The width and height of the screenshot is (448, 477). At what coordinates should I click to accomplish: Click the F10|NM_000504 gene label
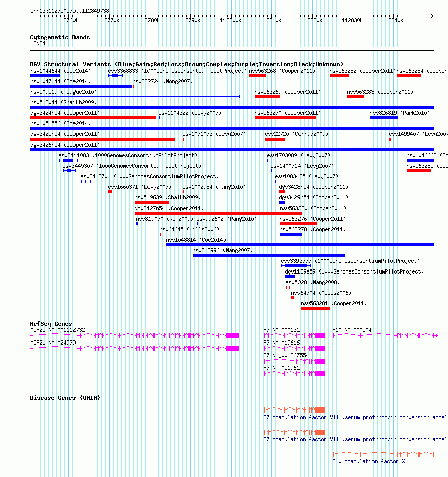click(352, 330)
